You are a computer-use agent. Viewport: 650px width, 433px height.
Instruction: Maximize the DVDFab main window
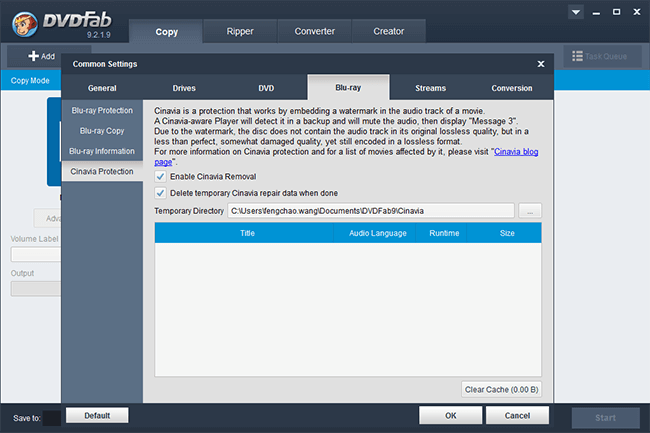point(616,12)
